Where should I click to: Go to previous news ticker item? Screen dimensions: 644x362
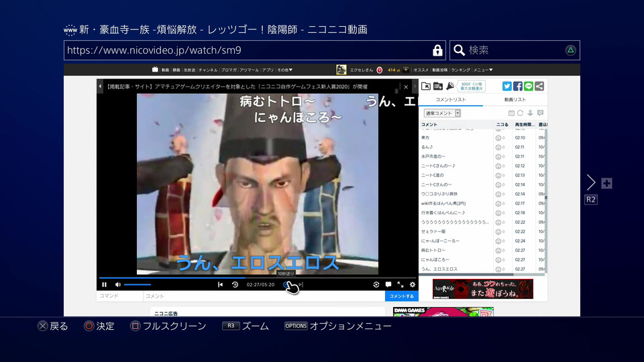coord(100,86)
